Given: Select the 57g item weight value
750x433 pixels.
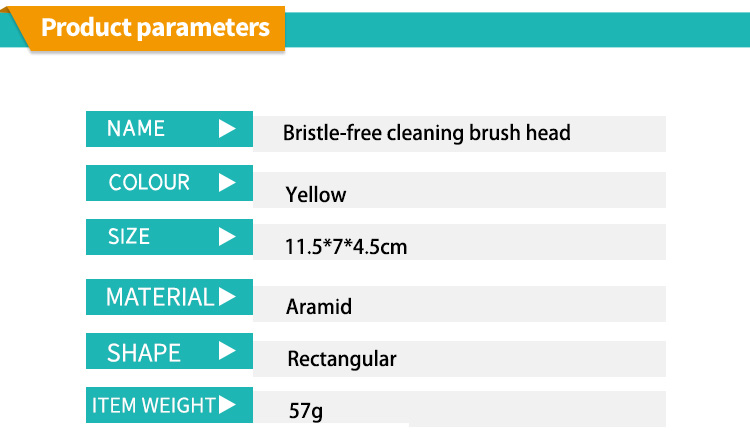Looking at the screenshot, I should (x=305, y=411).
